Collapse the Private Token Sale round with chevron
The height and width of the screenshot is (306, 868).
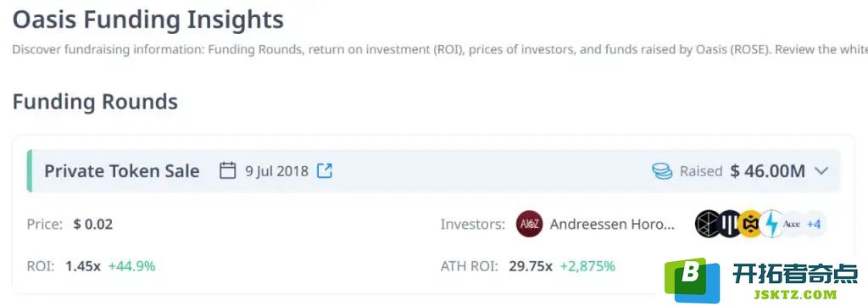[821, 171]
